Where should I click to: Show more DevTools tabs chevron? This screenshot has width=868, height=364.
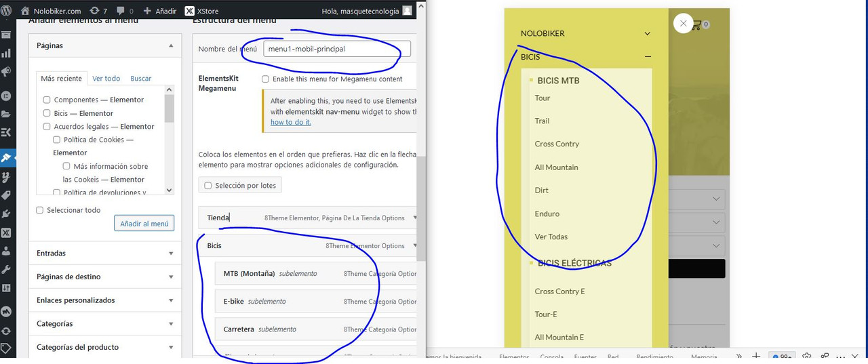click(x=739, y=357)
